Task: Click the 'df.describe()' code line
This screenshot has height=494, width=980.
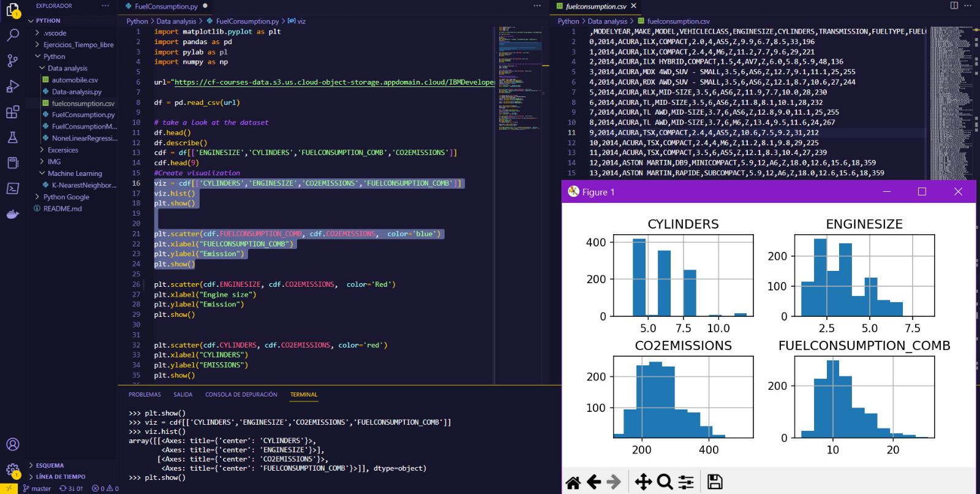Action: coord(181,143)
